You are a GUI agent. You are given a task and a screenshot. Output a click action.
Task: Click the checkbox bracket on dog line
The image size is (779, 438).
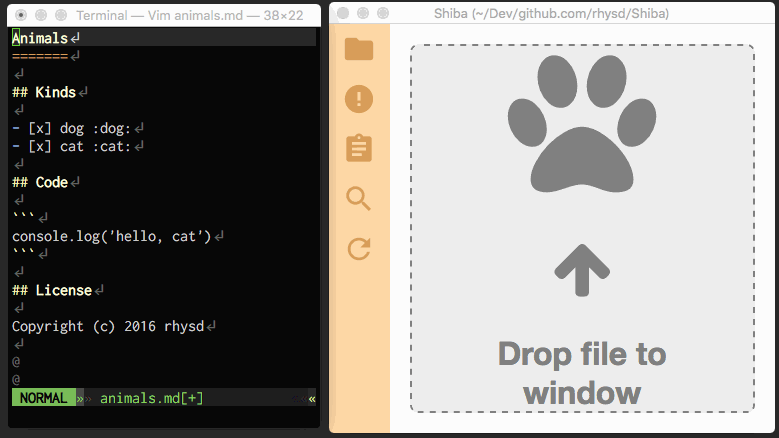(x=40, y=128)
